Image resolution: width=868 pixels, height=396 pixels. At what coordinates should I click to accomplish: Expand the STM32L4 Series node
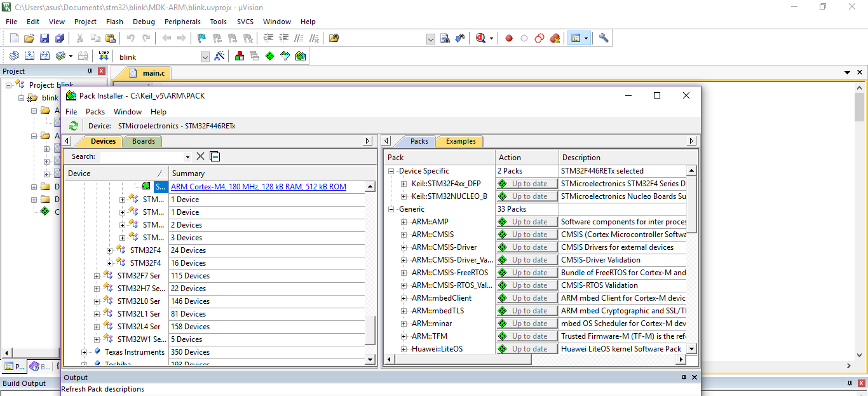pyautogui.click(x=97, y=327)
